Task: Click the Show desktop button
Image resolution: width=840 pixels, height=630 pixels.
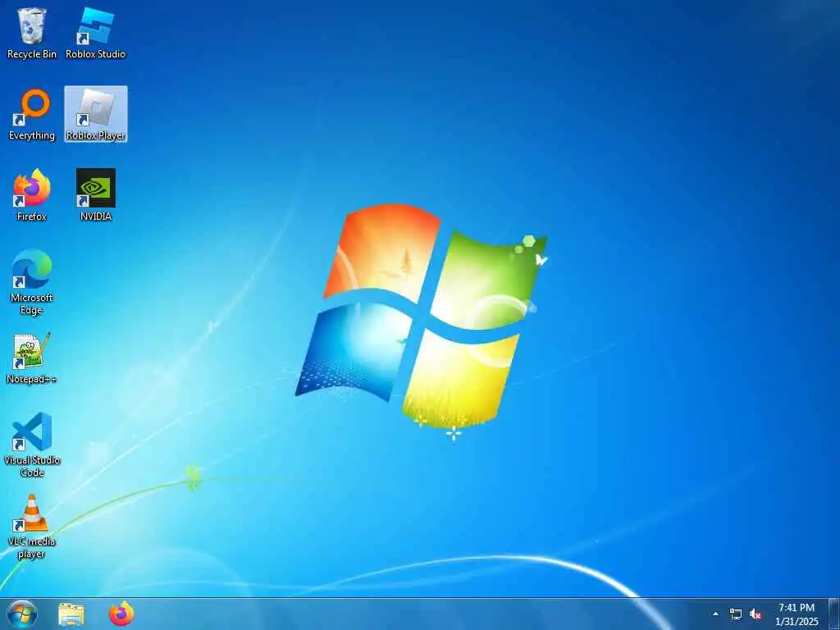Action: [834, 614]
